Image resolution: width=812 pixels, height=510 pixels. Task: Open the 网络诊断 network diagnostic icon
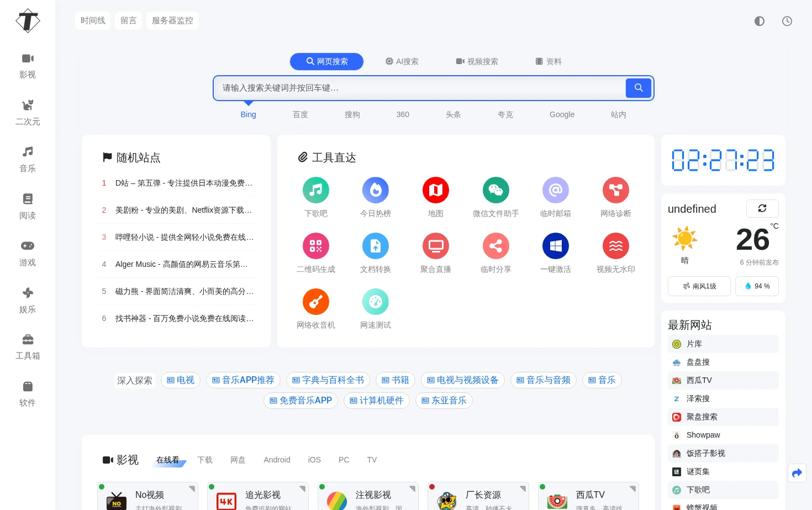point(616,190)
